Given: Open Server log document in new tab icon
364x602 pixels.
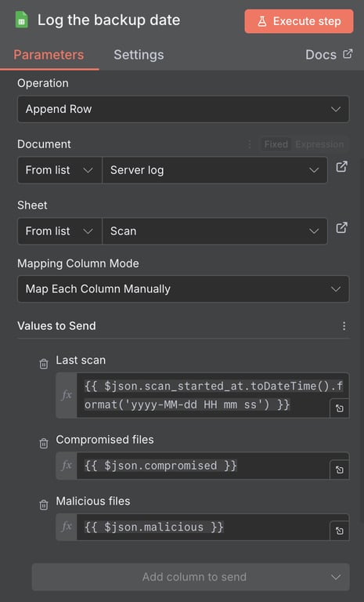Looking at the screenshot, I should tap(341, 167).
